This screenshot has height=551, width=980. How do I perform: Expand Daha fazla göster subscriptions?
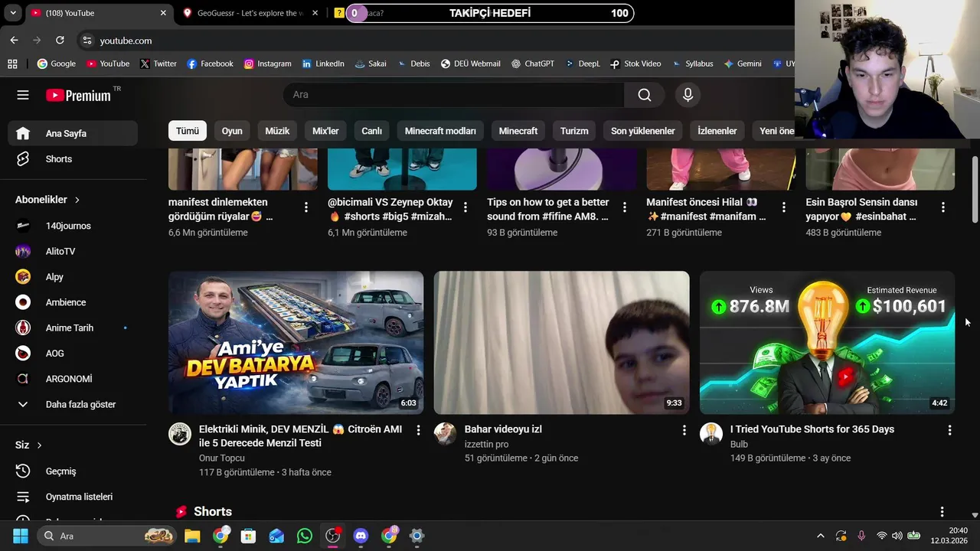point(73,404)
